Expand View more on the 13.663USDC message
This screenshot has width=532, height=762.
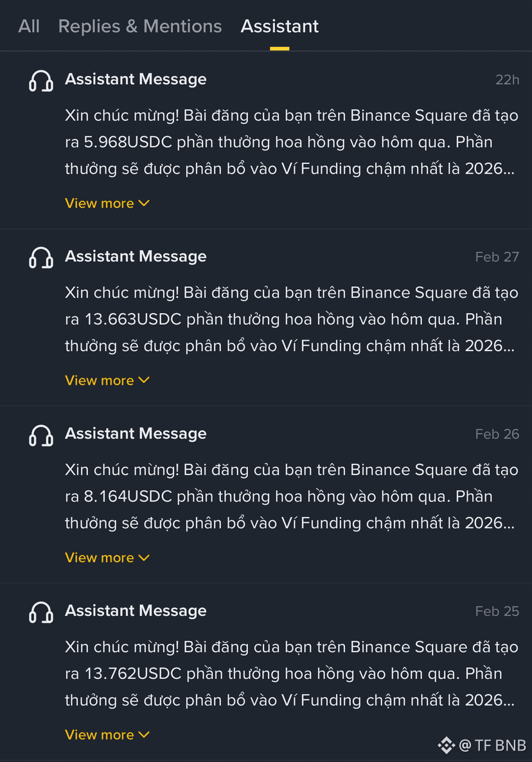(107, 380)
